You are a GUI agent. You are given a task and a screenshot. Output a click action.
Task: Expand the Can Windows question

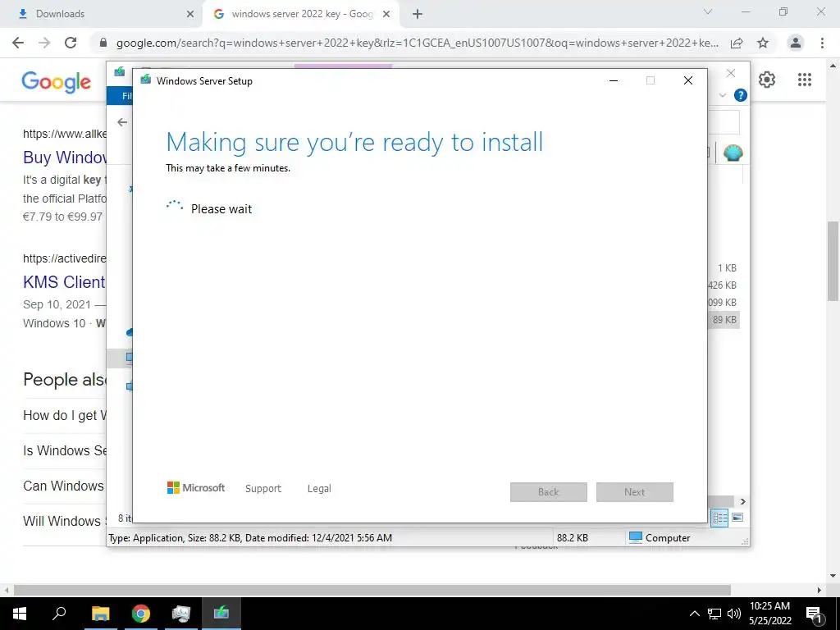[x=64, y=486]
